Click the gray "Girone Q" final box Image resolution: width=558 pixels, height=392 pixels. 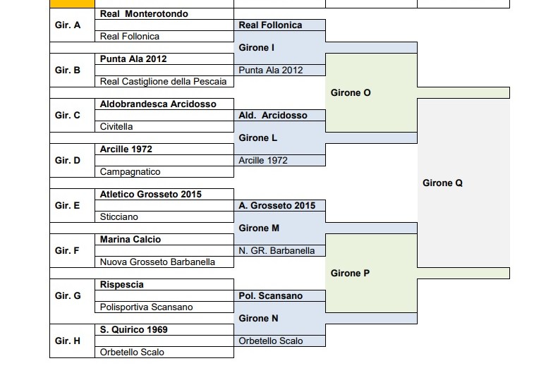442,183
